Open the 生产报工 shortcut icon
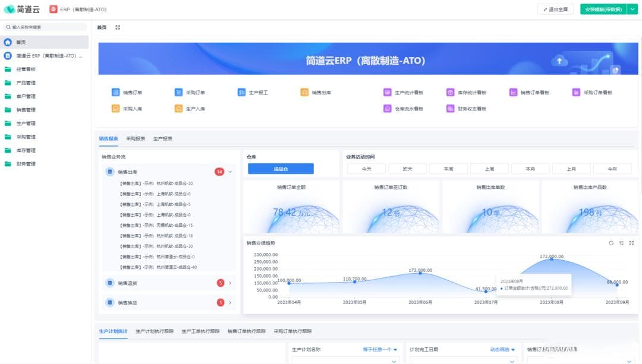 click(241, 93)
